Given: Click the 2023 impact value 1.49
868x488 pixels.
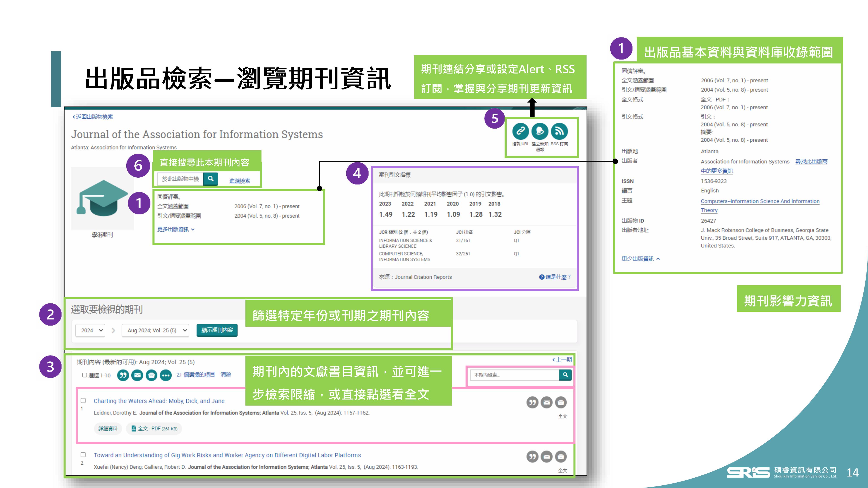Looking at the screenshot, I should [386, 215].
